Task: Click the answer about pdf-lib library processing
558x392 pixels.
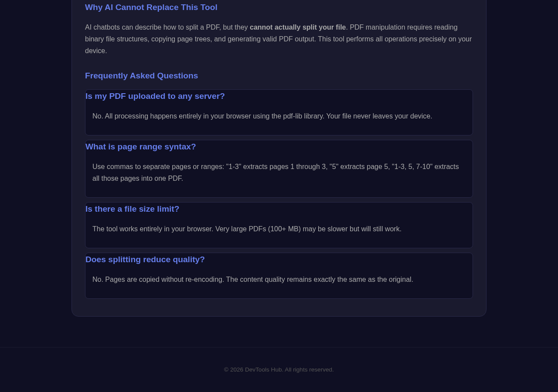Action: (x=262, y=116)
